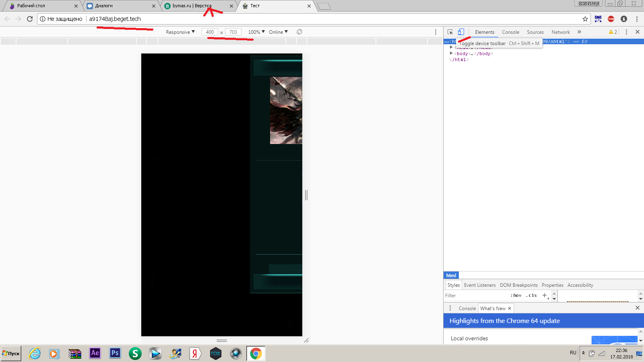The image size is (644, 362).
Task: Click the viewport right-edge resize handle
Action: pos(306,195)
